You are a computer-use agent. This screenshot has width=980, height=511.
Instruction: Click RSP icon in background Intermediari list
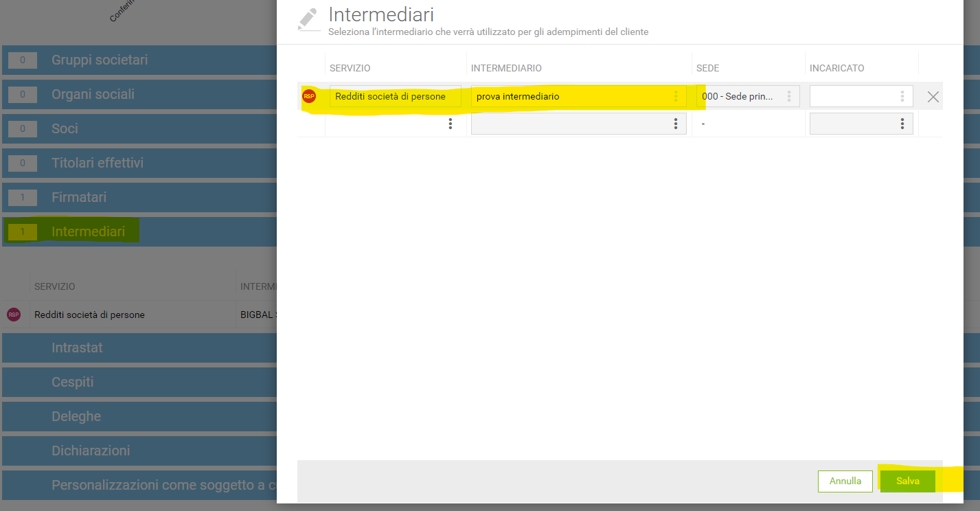[14, 315]
